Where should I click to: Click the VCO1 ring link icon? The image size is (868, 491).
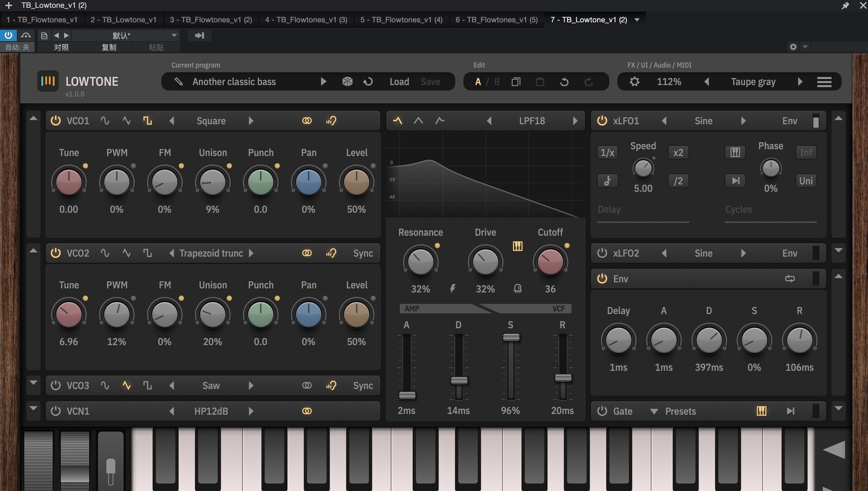click(307, 121)
